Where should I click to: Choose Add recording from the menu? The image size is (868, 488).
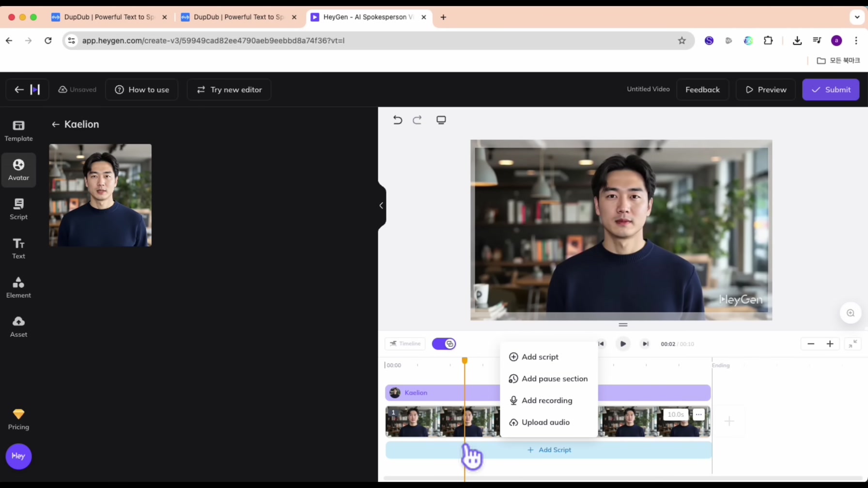[549, 401]
